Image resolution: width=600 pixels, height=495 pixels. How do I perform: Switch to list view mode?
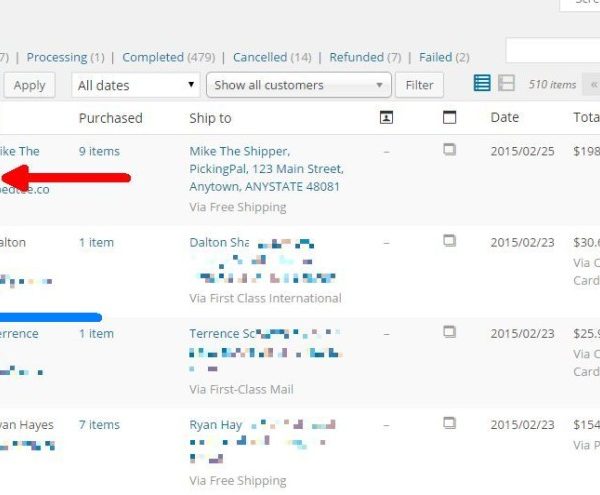[482, 84]
